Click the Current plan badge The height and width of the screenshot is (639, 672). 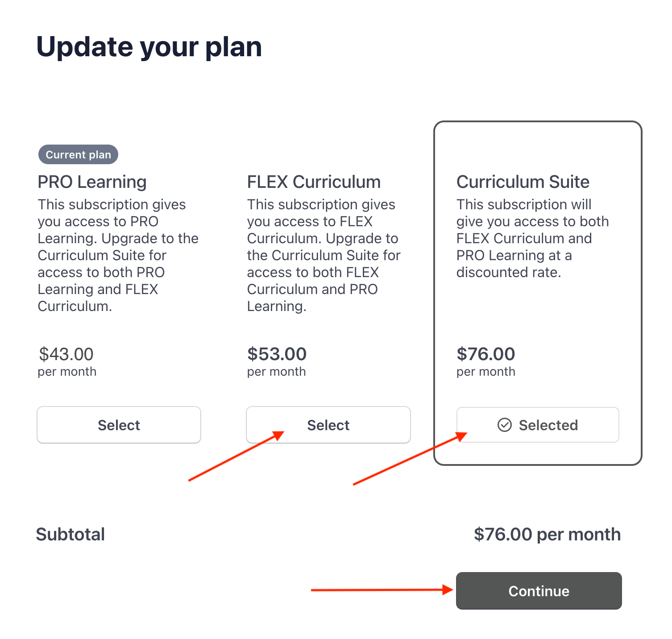click(x=78, y=154)
